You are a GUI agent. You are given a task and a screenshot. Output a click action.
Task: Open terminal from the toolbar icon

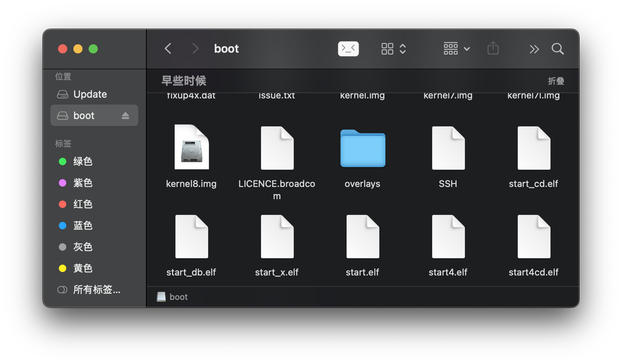[348, 49]
